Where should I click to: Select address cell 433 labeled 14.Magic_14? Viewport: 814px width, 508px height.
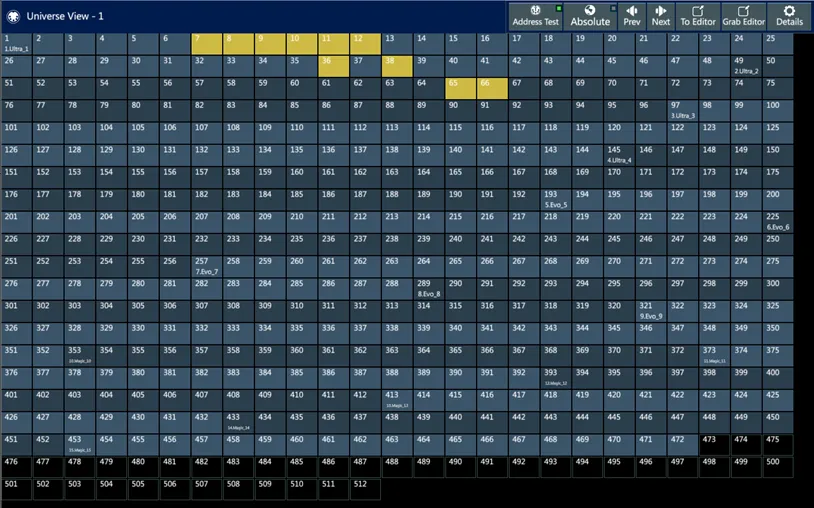point(238,423)
